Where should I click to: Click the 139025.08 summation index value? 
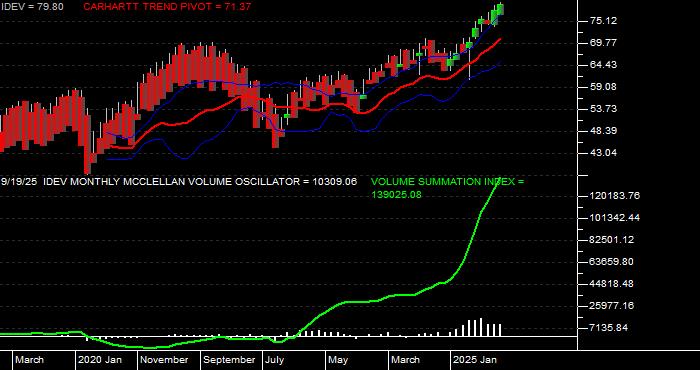pos(396,195)
